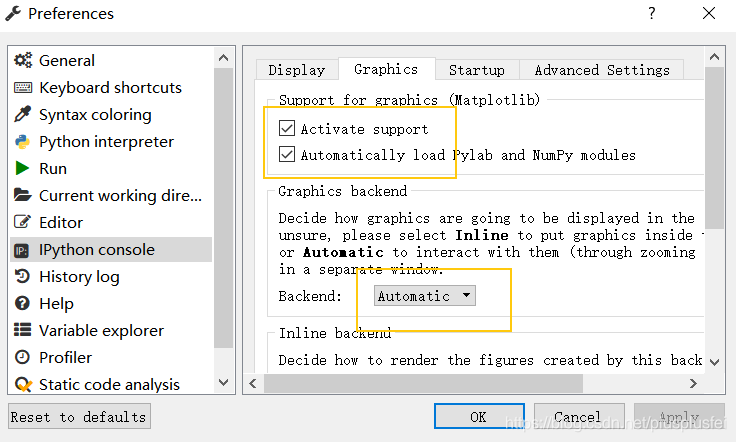
Task: Click the General gears icon
Action: coord(23,60)
